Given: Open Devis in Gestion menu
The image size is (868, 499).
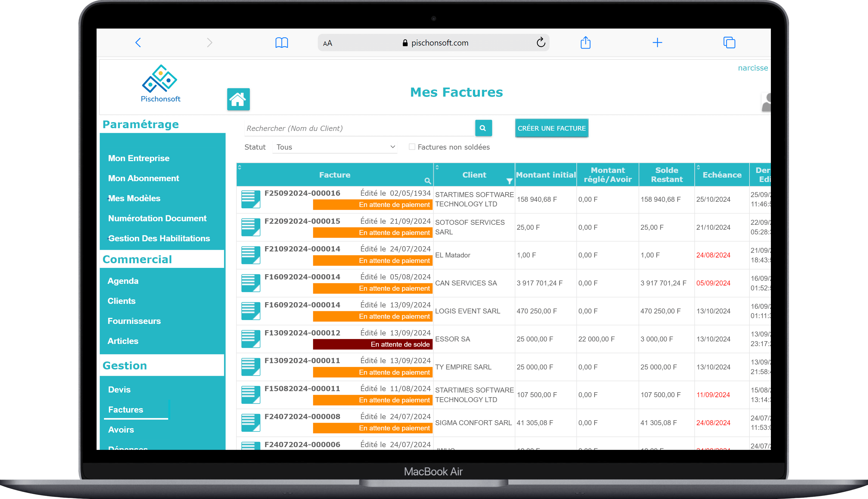Looking at the screenshot, I should [x=119, y=390].
